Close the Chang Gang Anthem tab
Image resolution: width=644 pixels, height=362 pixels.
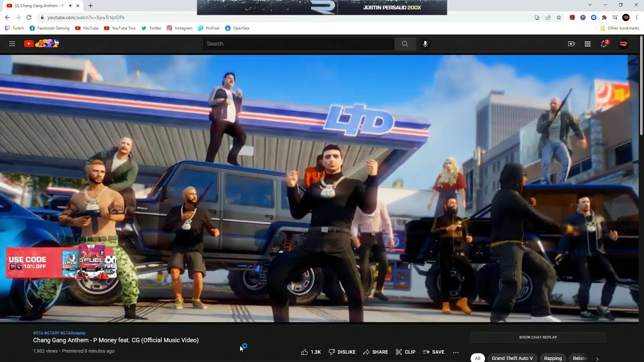[78, 6]
